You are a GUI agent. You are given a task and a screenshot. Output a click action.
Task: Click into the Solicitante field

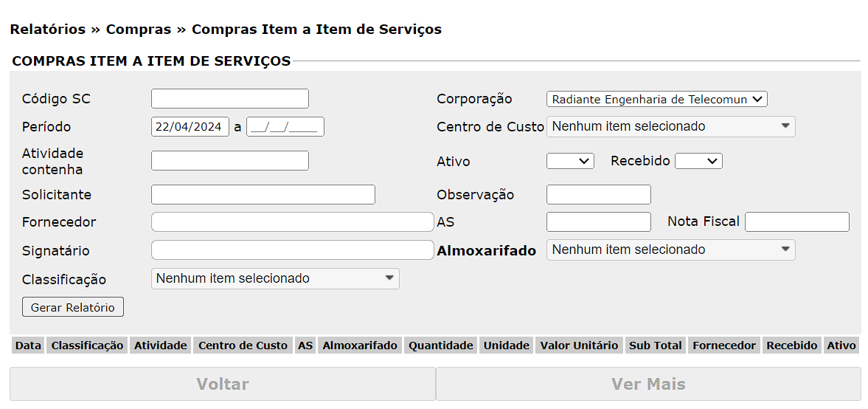click(263, 194)
